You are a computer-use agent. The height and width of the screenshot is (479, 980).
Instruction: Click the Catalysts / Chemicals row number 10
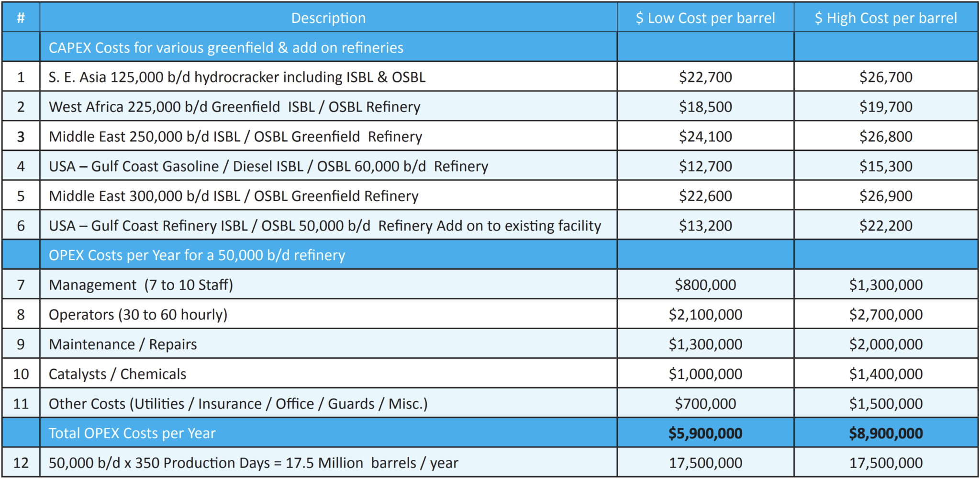21,374
